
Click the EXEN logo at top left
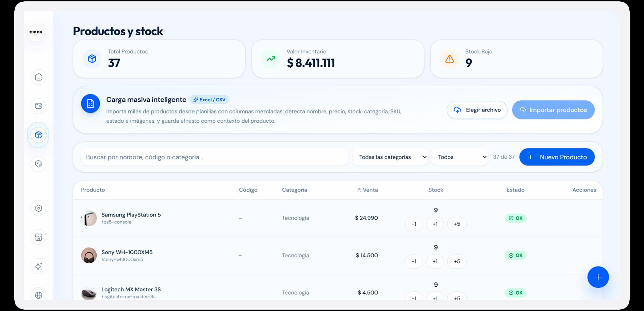coord(36,33)
